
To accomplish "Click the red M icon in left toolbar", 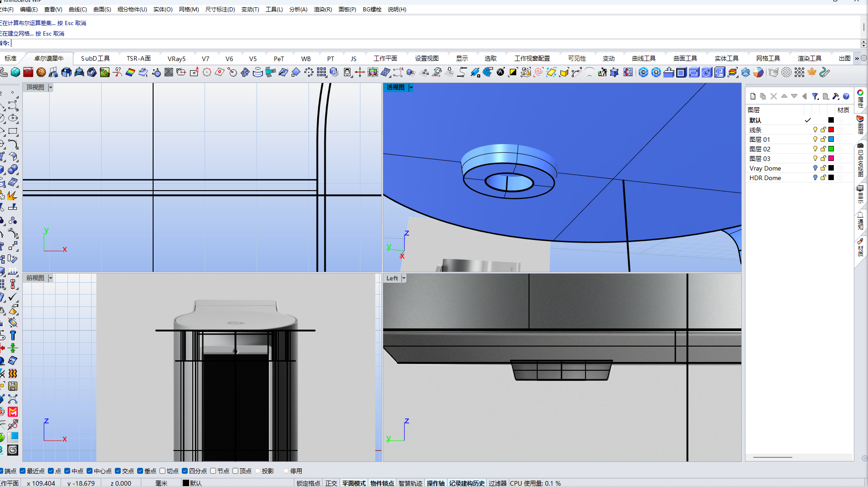I will 13,412.
